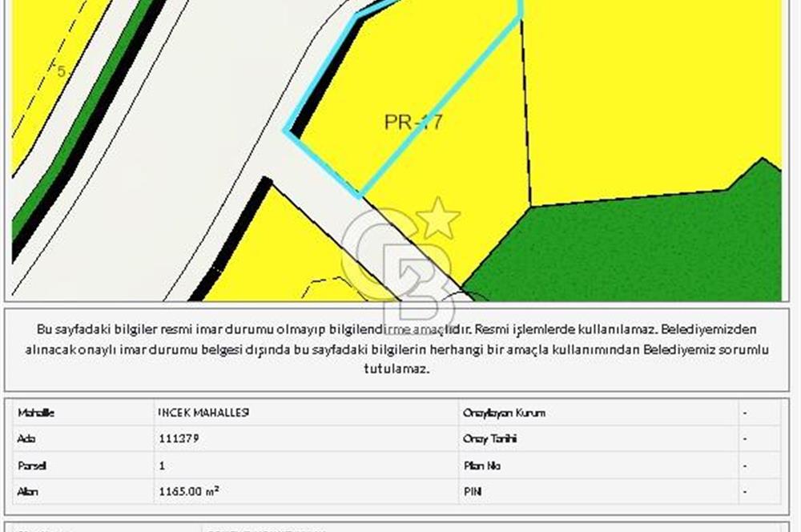Click the Ada value 111379

coord(179,438)
